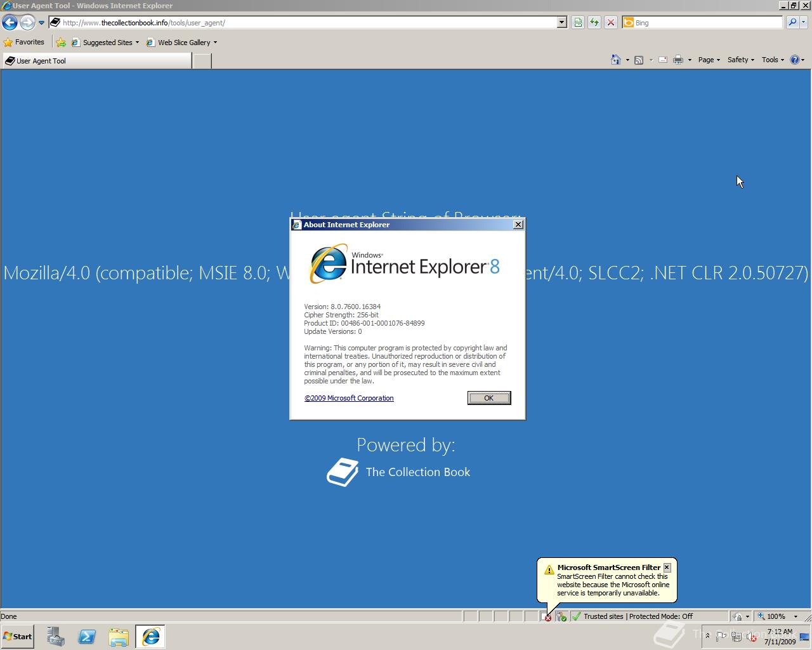Go back using the Back arrow
812x650 pixels.
pos(10,23)
